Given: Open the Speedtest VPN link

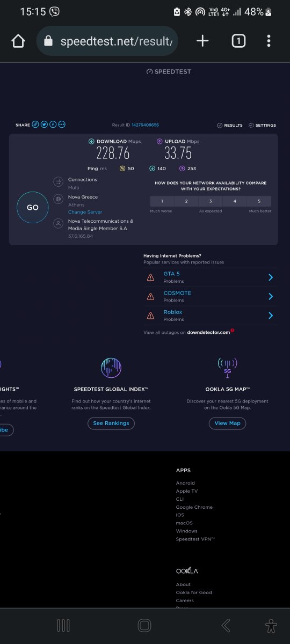Looking at the screenshot, I should coord(195,539).
